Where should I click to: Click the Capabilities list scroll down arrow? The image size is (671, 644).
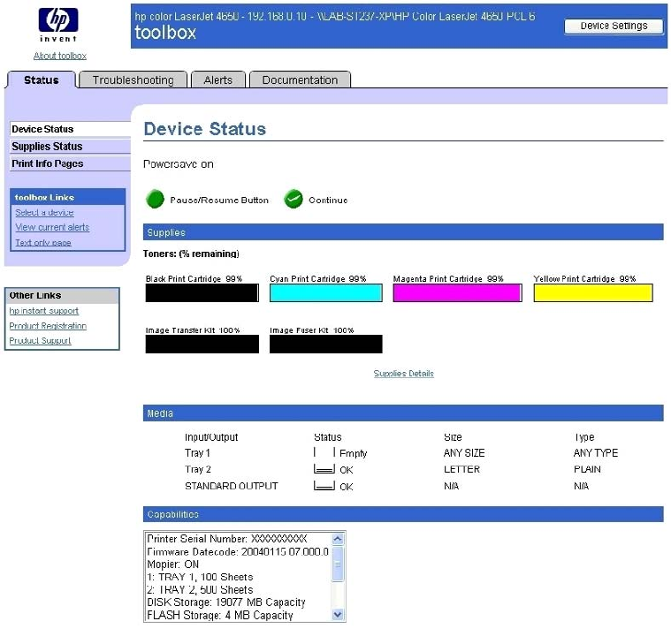[x=338, y=615]
